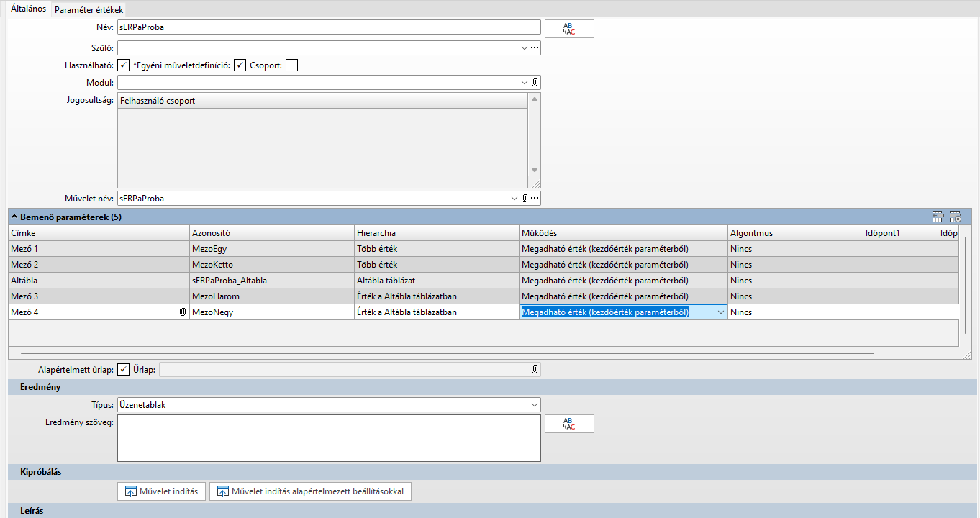Click Művelet indítás alapértelmezett beállításokkal button
The image size is (980, 518).
tap(310, 491)
